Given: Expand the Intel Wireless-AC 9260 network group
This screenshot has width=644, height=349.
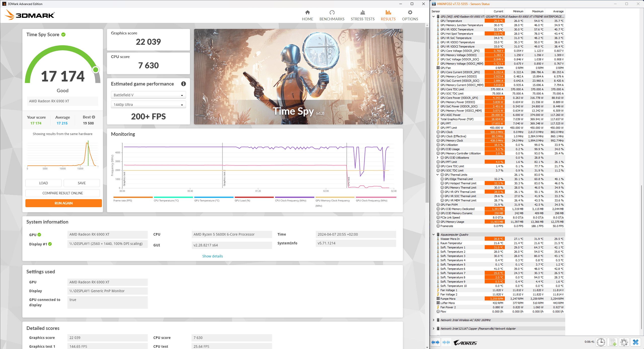Looking at the screenshot, I should (x=433, y=320).
